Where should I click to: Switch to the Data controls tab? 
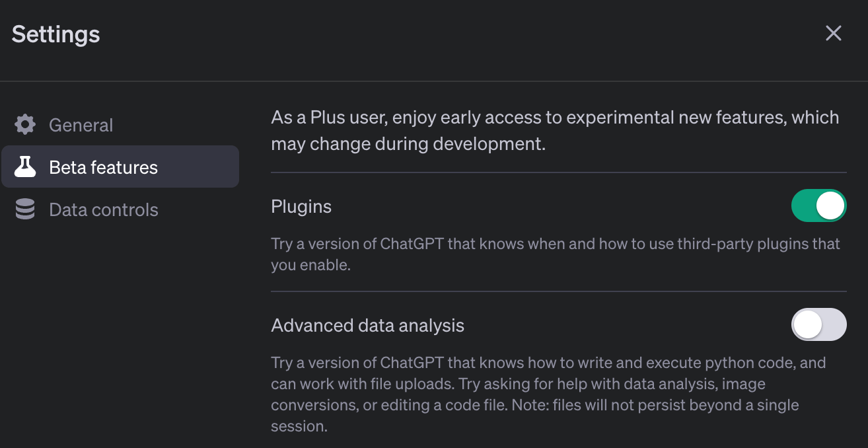click(x=103, y=209)
